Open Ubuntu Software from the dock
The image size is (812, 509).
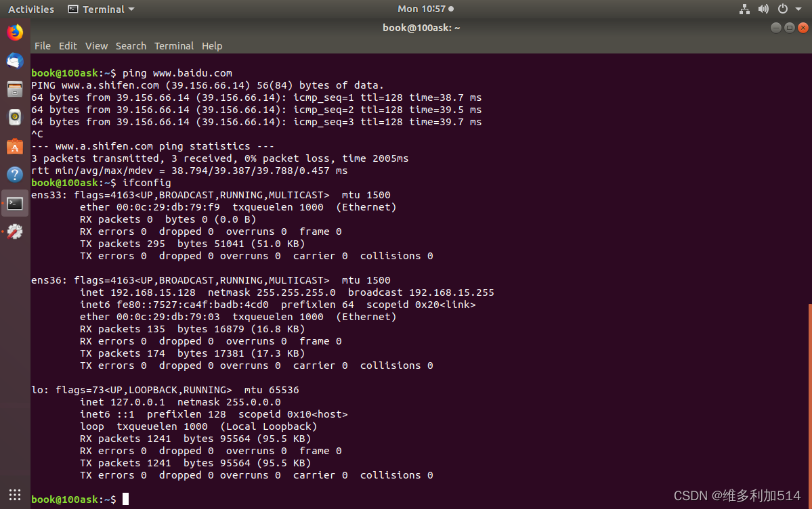pyautogui.click(x=14, y=145)
